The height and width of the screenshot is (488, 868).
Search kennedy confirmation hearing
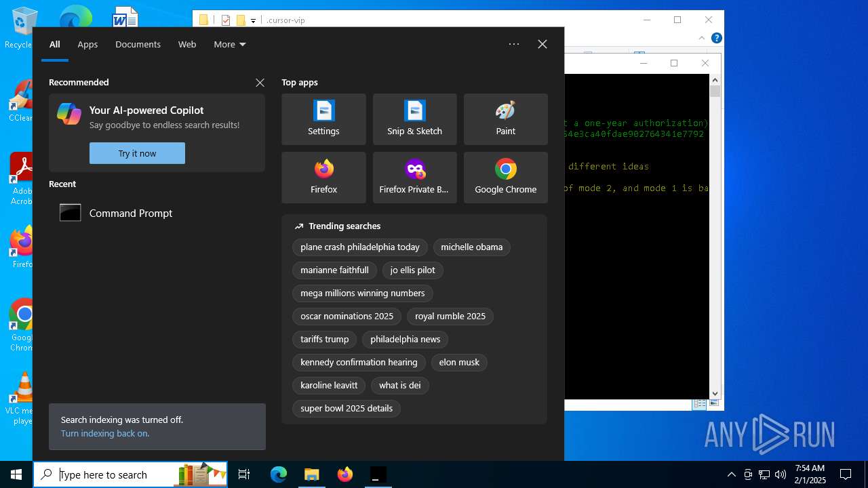pyautogui.click(x=359, y=363)
